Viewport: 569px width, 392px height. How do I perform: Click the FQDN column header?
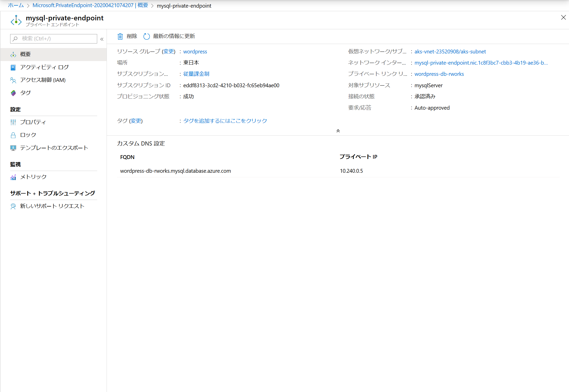(127, 157)
